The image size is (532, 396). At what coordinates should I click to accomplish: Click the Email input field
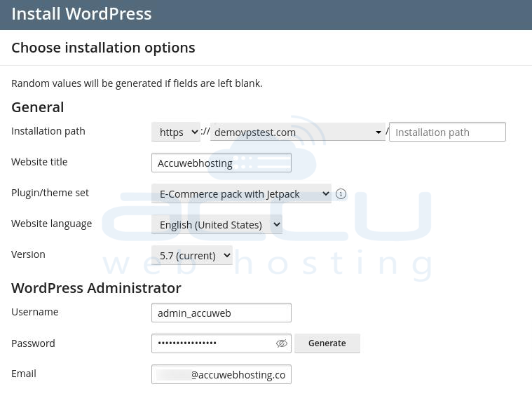221,374
